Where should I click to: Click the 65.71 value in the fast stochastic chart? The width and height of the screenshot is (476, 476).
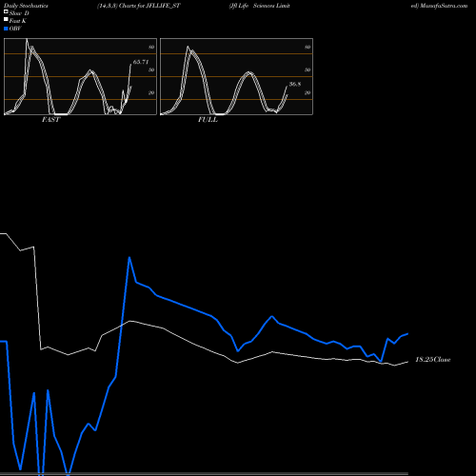pyautogui.click(x=141, y=62)
